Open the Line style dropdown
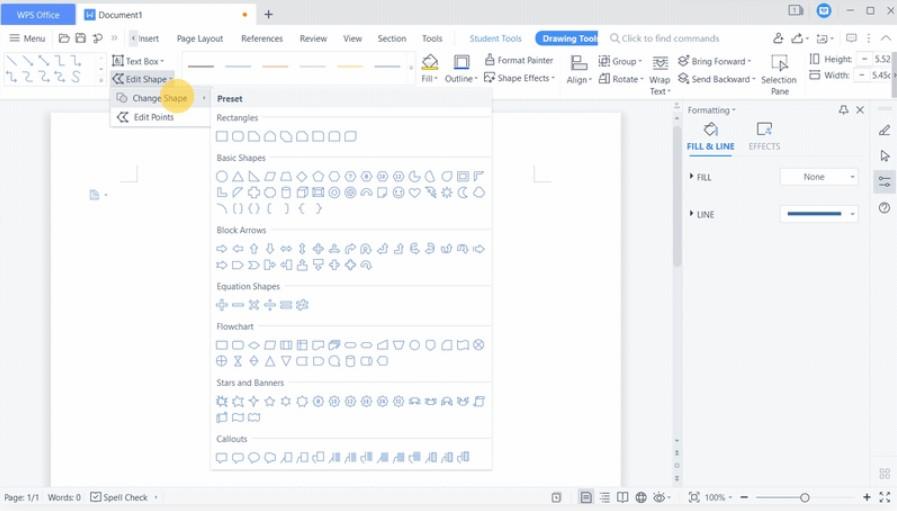 tap(819, 214)
